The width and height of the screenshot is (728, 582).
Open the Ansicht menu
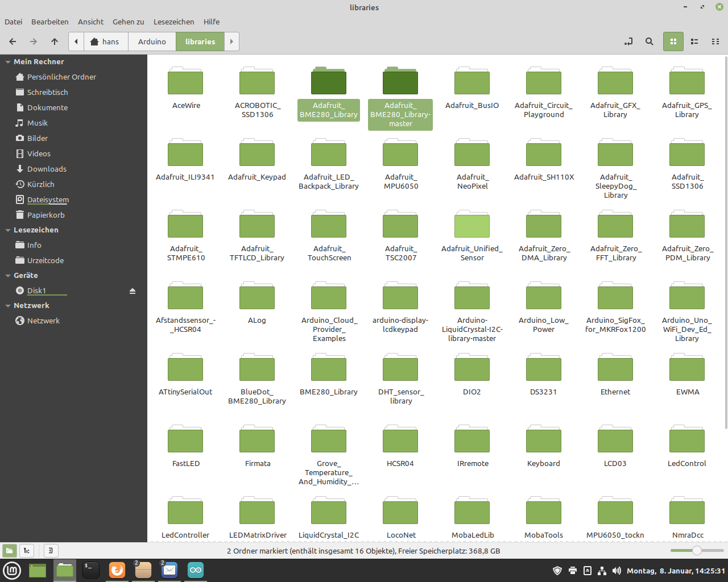pyautogui.click(x=91, y=22)
